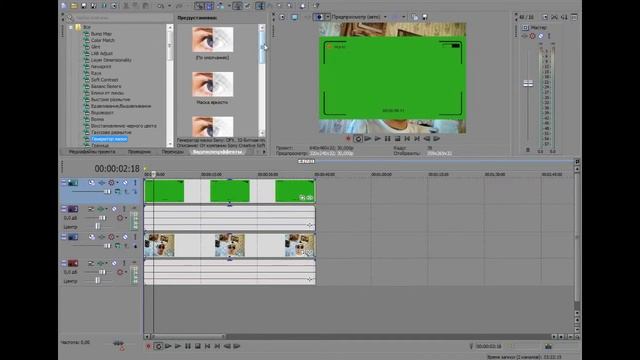This screenshot has height=360, width=640.
Task: Click the preset list scrollbar thumb
Action: point(262,48)
